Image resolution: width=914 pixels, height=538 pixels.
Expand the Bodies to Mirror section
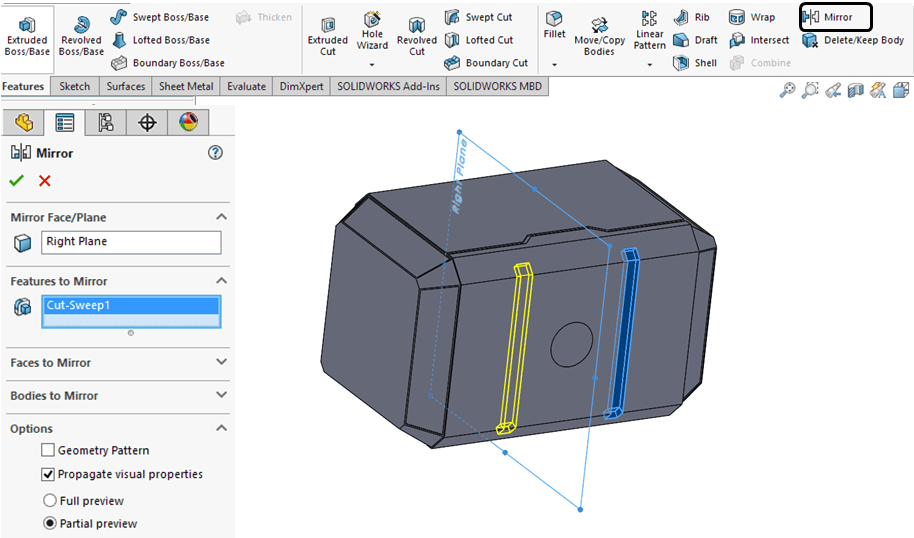(221, 396)
